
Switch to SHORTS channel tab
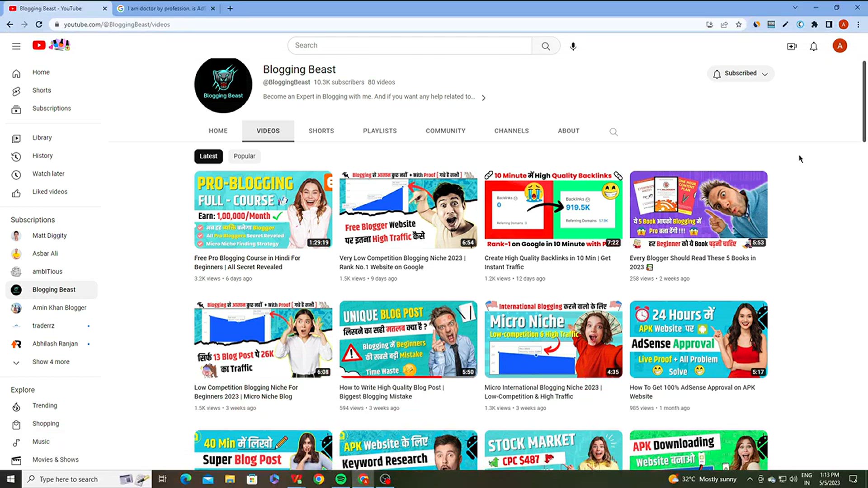pyautogui.click(x=321, y=131)
